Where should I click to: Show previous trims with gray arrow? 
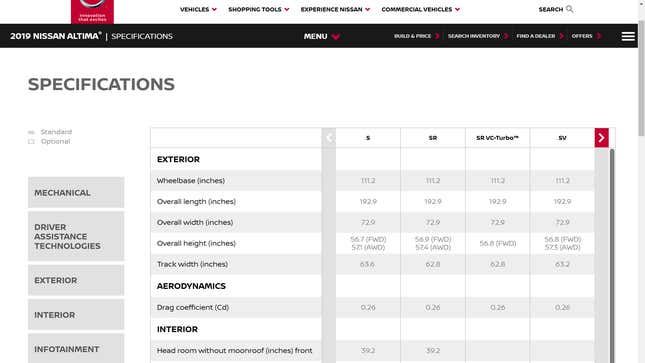tap(329, 138)
